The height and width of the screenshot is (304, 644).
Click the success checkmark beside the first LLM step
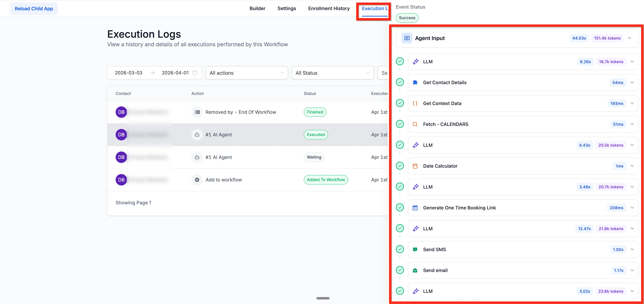click(x=400, y=61)
